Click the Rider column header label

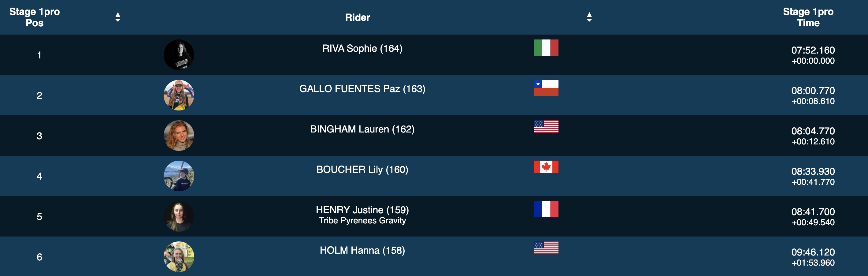point(358,17)
